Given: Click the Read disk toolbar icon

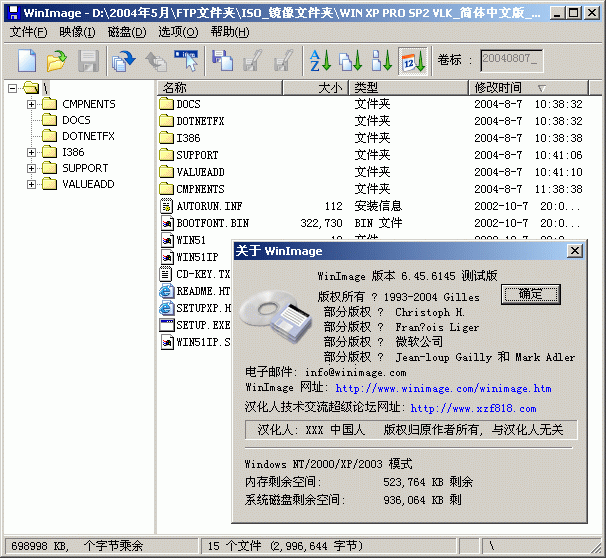Looking at the screenshot, I should [x=124, y=61].
